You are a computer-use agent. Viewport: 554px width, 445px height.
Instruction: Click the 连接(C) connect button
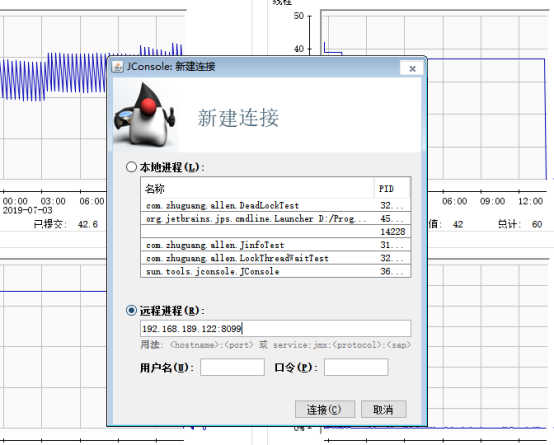325,409
